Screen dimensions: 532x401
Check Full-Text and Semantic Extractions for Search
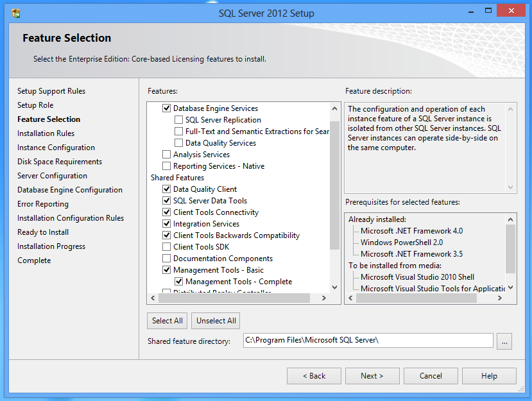[178, 132]
